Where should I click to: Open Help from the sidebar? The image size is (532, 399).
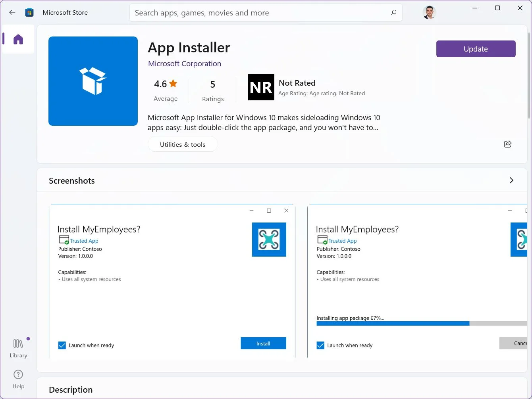(x=18, y=379)
